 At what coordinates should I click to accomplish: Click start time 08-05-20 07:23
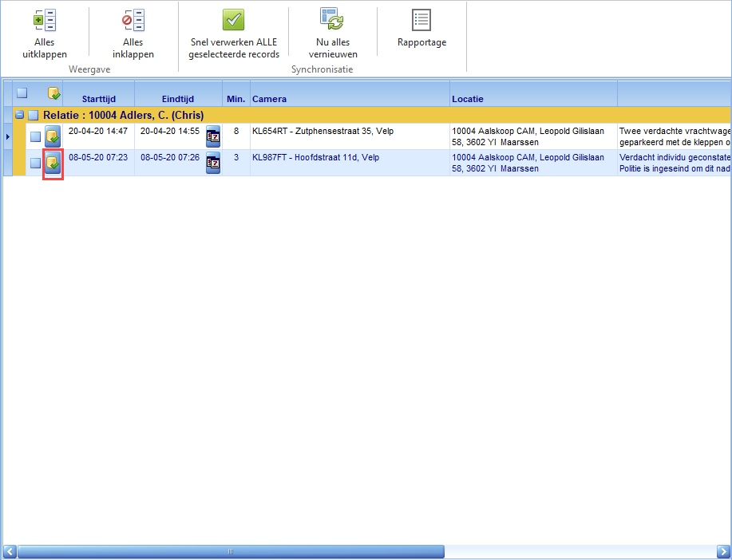click(98, 157)
